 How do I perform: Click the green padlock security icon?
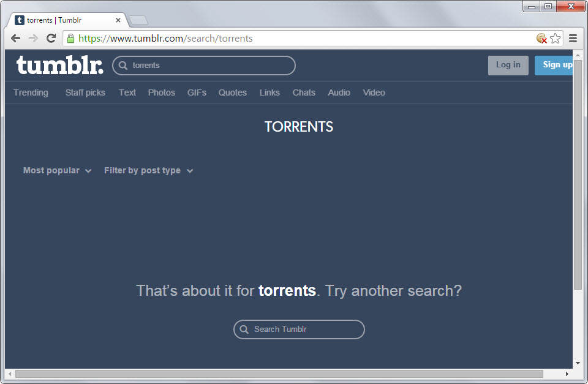pos(70,38)
